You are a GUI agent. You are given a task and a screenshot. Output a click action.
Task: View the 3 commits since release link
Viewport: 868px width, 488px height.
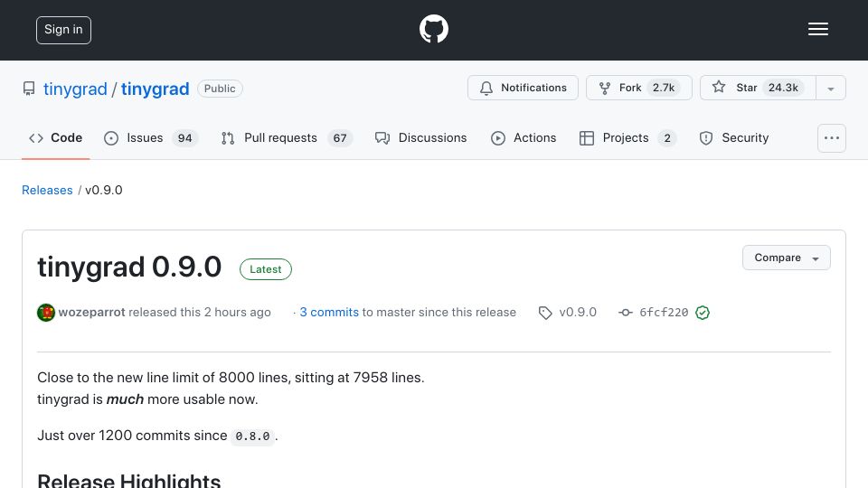[329, 312]
